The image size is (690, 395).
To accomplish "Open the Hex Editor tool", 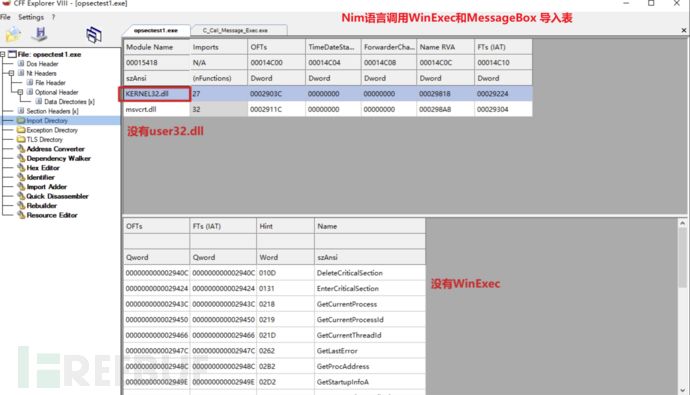I will 43,168.
